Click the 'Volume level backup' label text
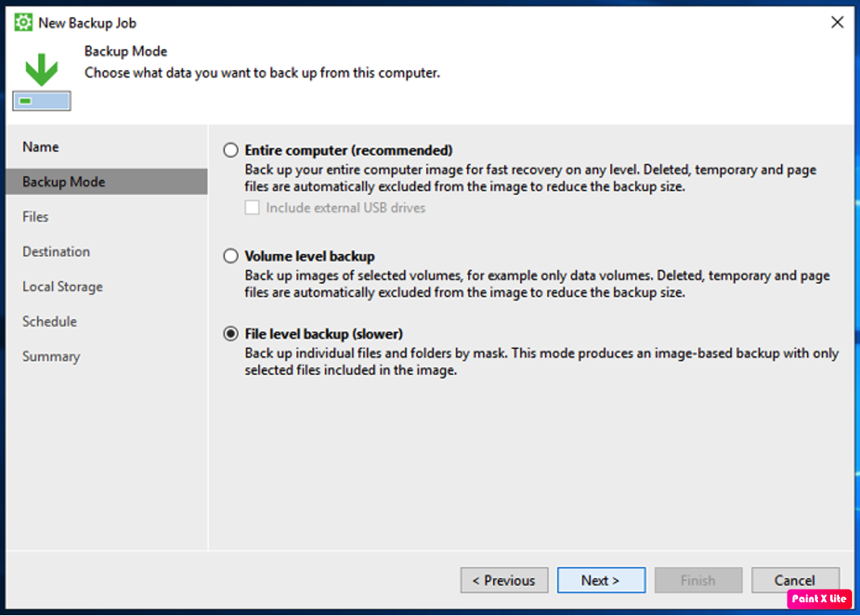Viewport: 860px width, 616px height. tap(310, 256)
